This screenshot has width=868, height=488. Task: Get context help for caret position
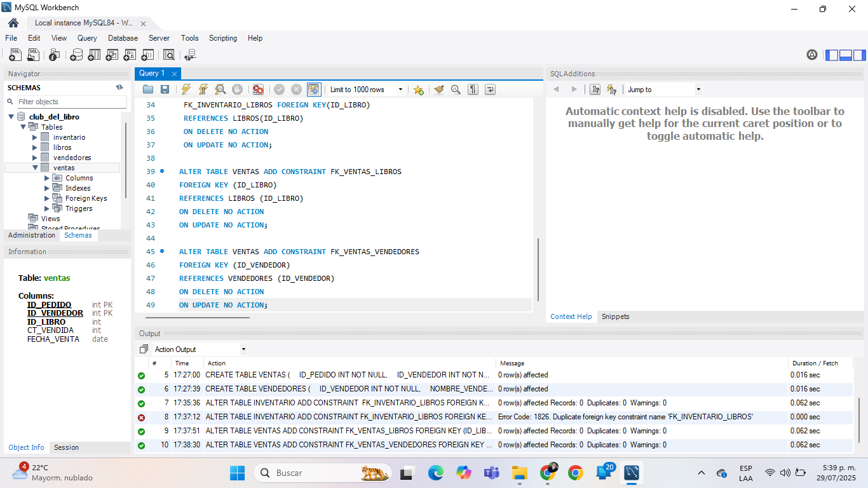pos(595,90)
